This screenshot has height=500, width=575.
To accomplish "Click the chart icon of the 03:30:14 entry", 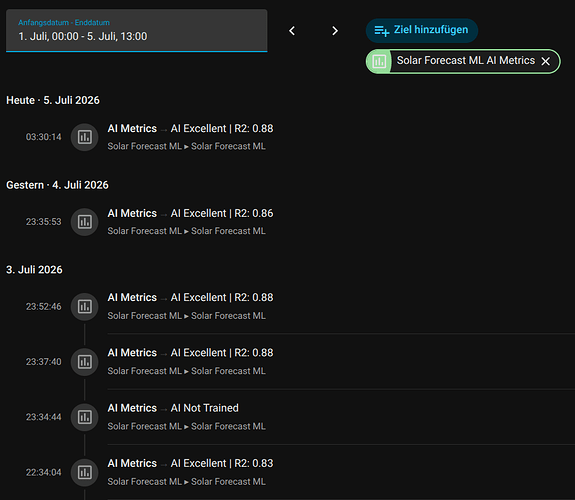I will 84,137.
